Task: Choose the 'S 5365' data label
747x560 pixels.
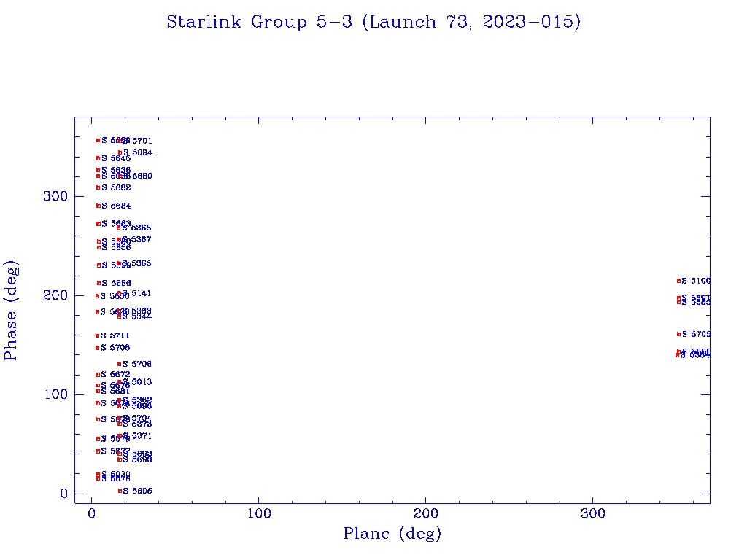Action: pos(136,264)
